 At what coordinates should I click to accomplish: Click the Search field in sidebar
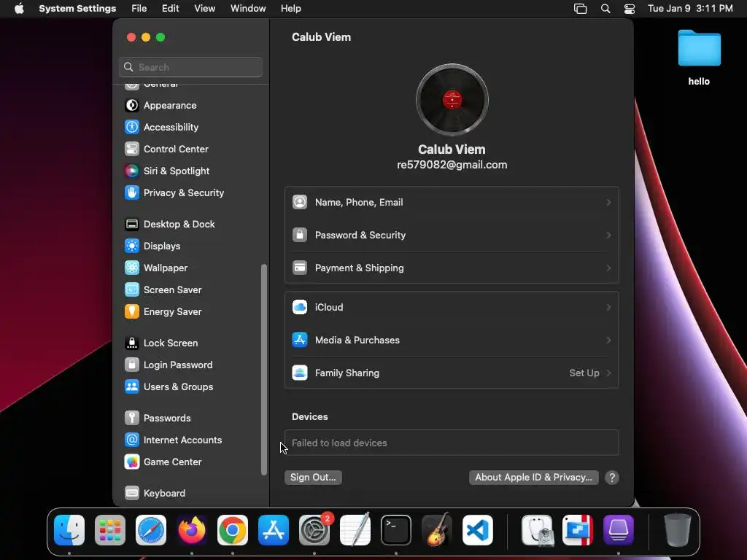190,67
